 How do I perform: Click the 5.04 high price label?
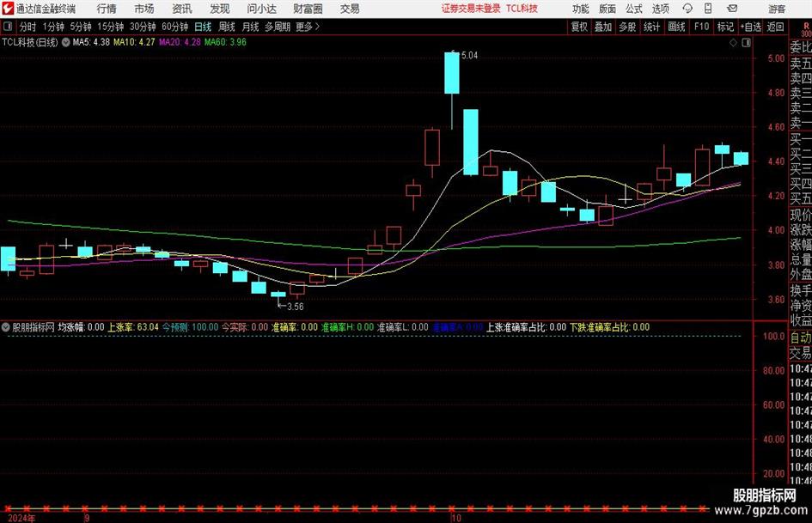click(469, 56)
